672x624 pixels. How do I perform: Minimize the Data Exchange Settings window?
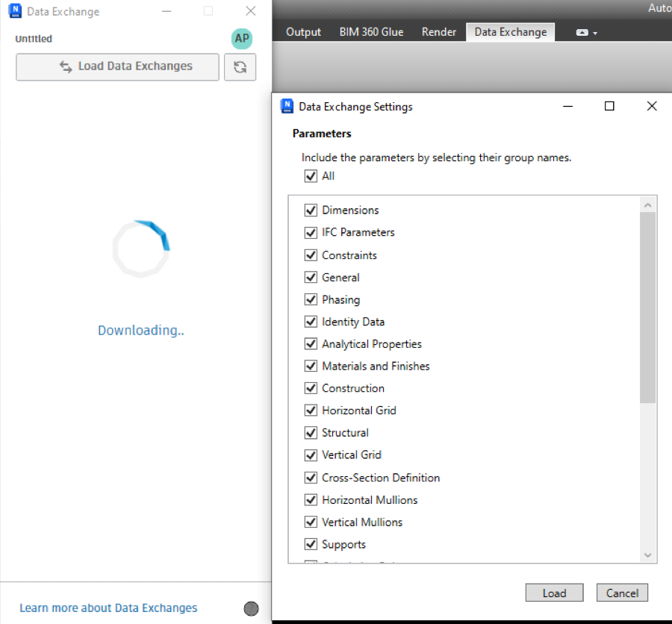[x=568, y=106]
